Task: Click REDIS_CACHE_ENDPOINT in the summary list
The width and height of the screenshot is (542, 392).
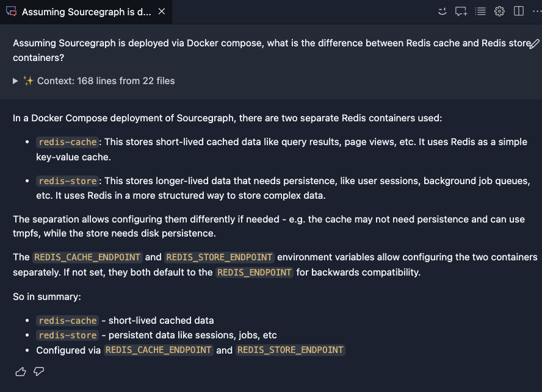Action: click(158, 350)
